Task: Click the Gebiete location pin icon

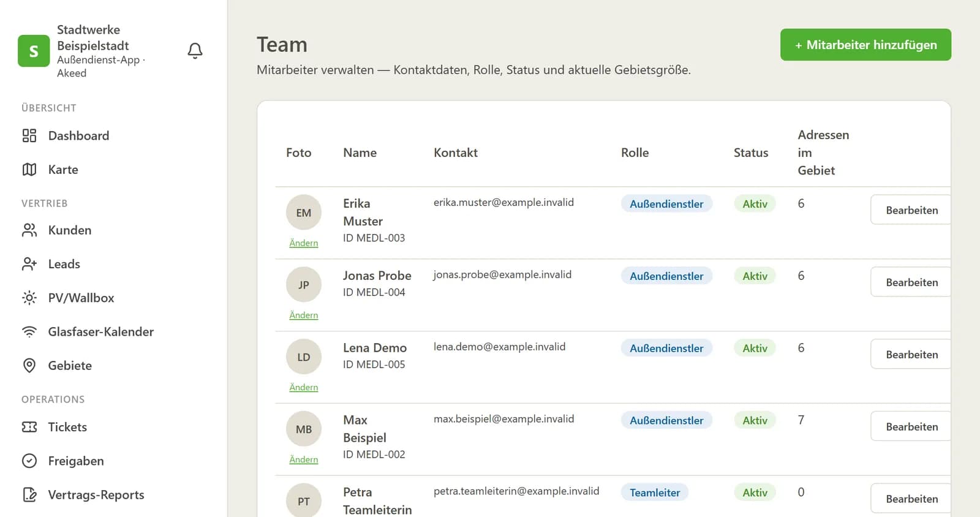Action: click(x=29, y=365)
